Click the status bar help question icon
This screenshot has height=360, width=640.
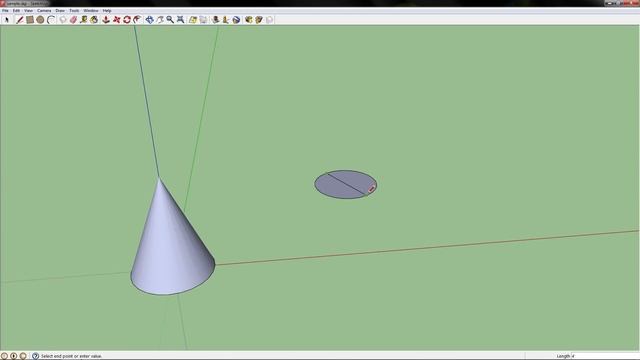36,356
